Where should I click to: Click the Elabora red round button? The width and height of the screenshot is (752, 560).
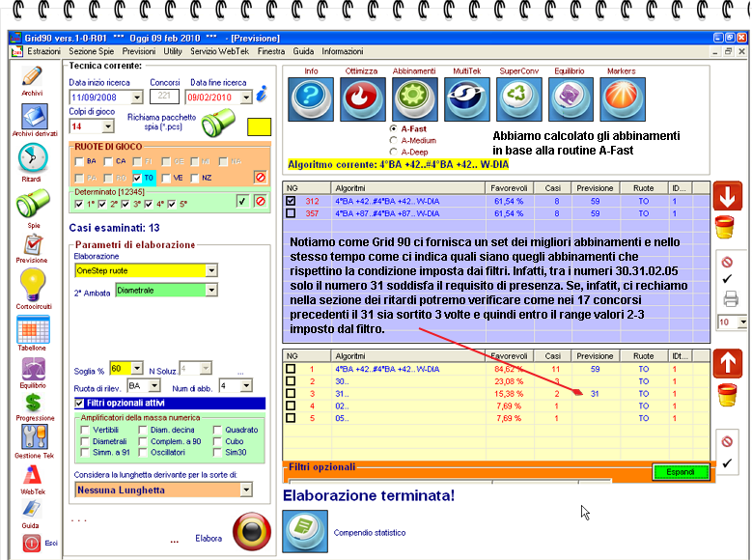tap(251, 532)
